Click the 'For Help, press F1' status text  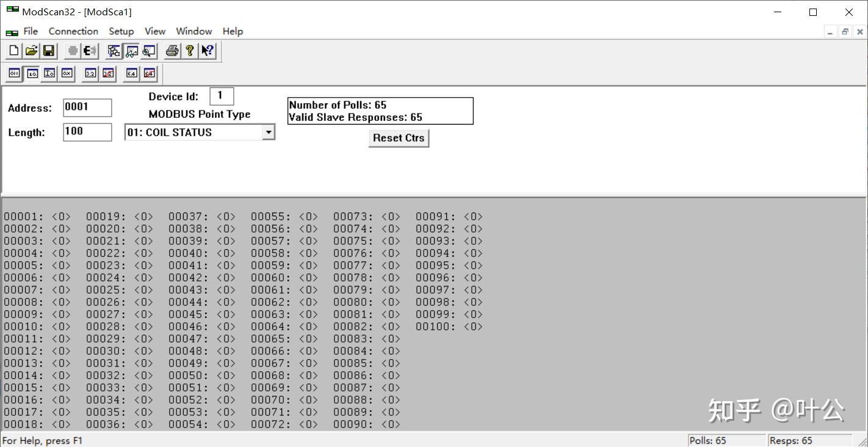[x=43, y=441]
